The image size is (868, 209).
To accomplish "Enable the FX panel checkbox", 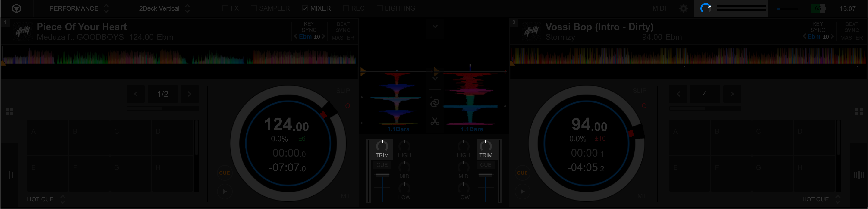I will pos(225,8).
